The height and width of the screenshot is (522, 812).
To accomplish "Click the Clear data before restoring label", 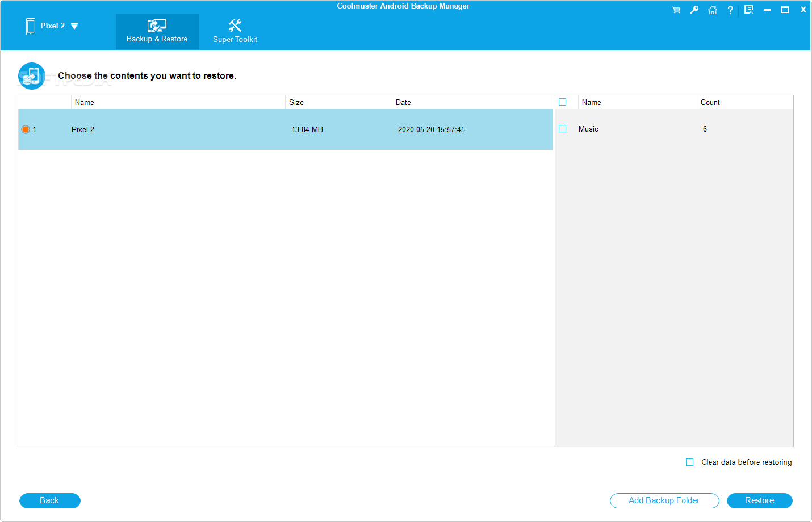I will click(x=747, y=462).
